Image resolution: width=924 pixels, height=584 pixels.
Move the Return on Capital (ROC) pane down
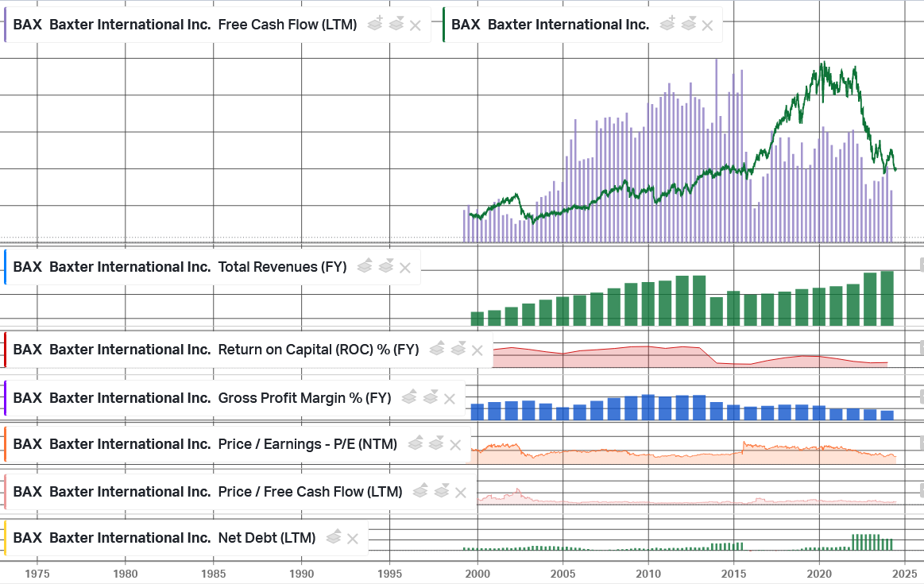pos(458,349)
